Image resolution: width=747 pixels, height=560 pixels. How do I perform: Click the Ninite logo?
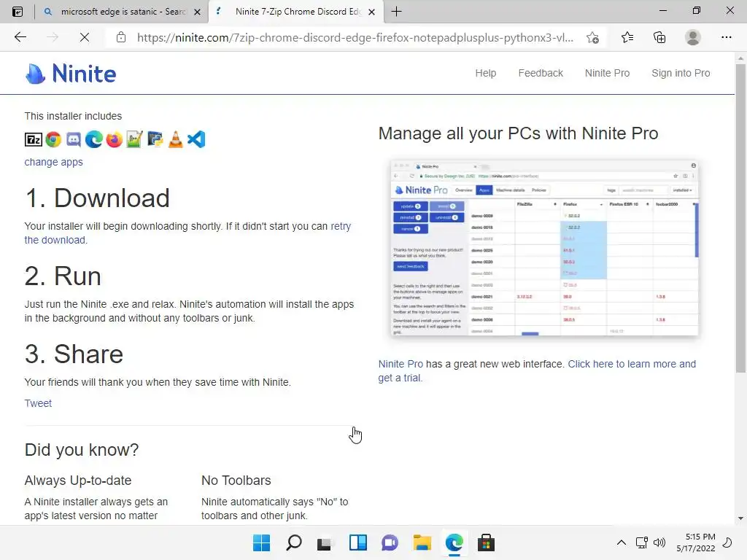coord(71,74)
